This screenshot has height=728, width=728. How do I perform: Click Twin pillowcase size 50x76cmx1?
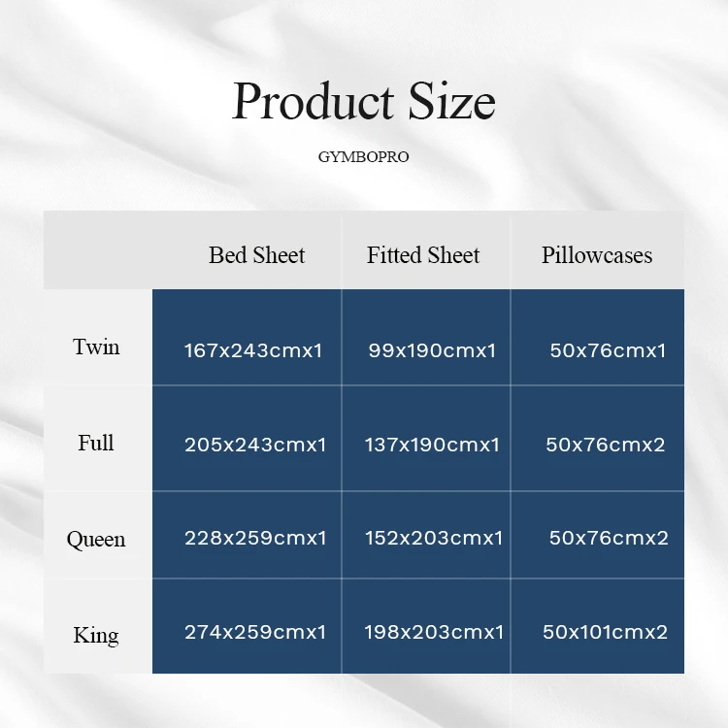tap(609, 350)
